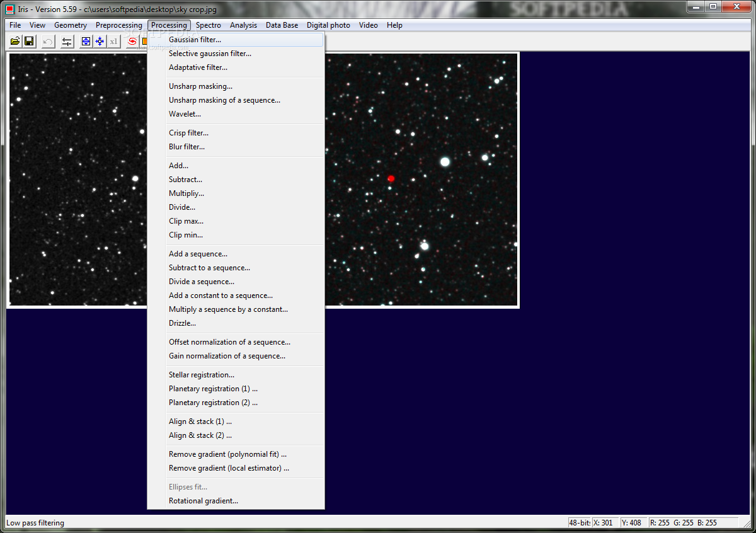
Task: Choose Unsharp masking of a sequence...
Action: [x=236, y=100]
